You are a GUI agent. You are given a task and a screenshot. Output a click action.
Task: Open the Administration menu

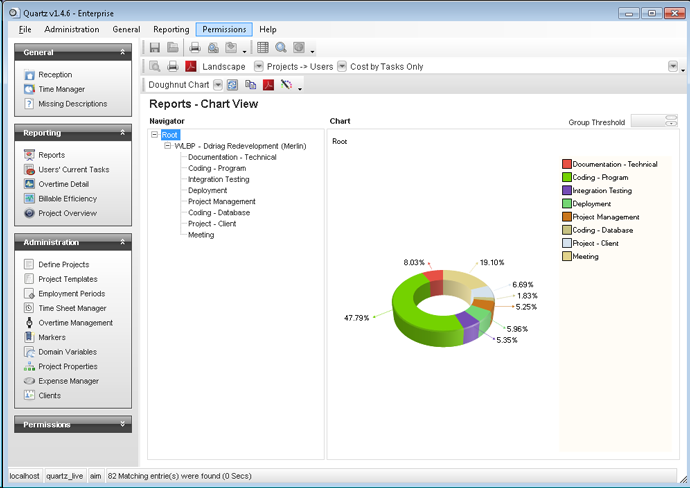71,30
